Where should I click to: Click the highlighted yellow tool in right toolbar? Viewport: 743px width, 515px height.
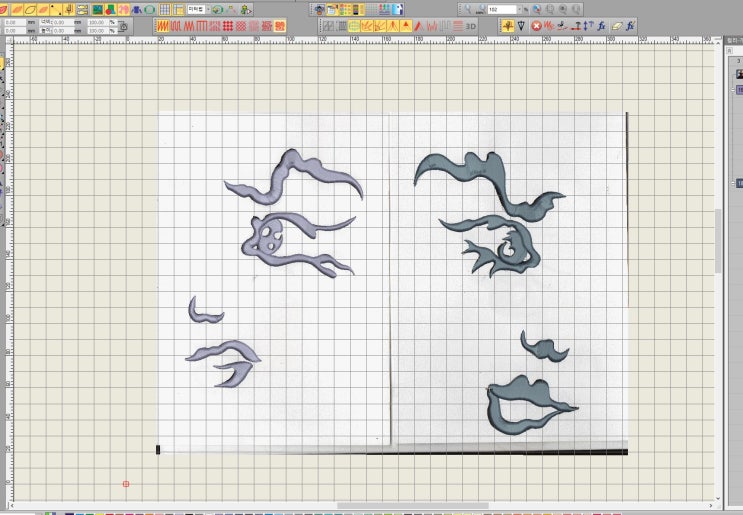pos(508,26)
